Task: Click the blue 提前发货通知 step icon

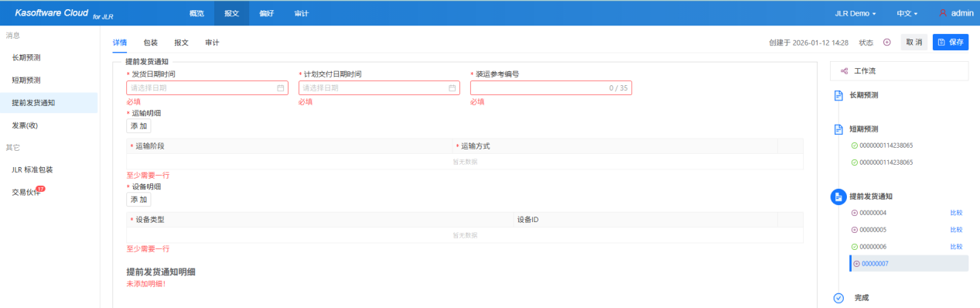Action: (x=838, y=197)
